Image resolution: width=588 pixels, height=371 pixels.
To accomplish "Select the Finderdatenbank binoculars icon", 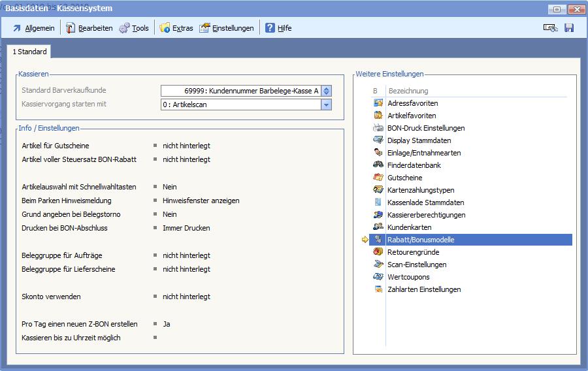I will pyautogui.click(x=378, y=165).
